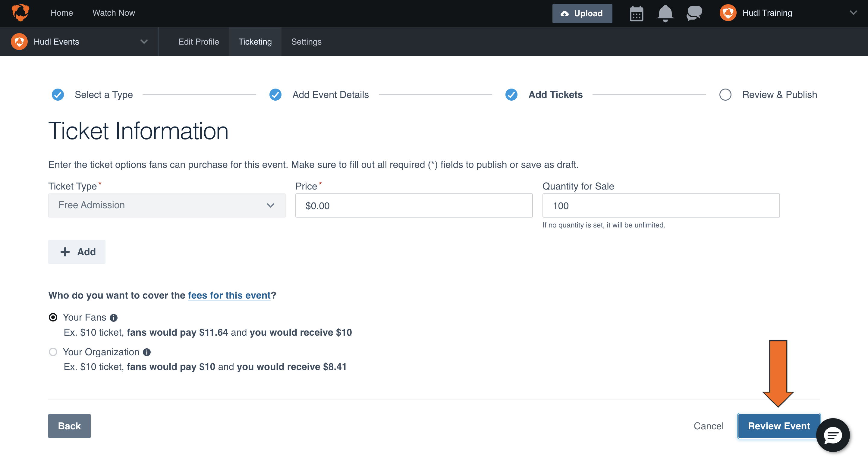This screenshot has height=467, width=868.
Task: Go to Home in top navigation
Action: pos(62,13)
